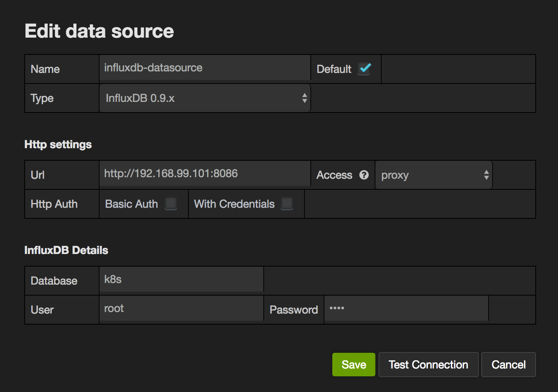Click the Password label text

(x=294, y=310)
